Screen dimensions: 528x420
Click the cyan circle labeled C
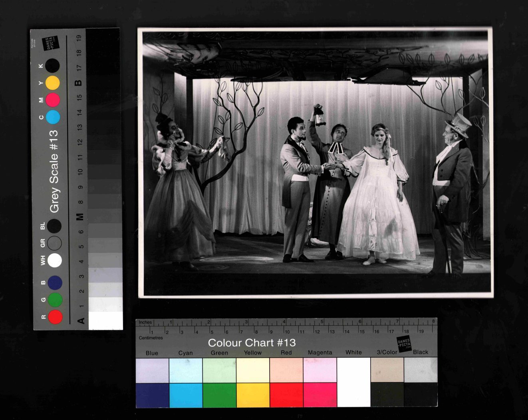tap(53, 117)
